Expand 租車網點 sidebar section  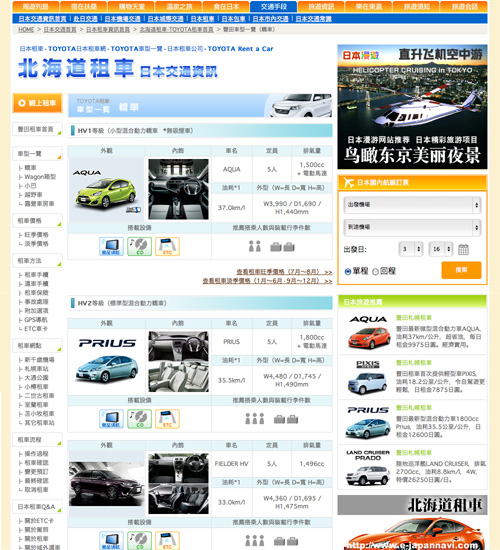coord(37,346)
